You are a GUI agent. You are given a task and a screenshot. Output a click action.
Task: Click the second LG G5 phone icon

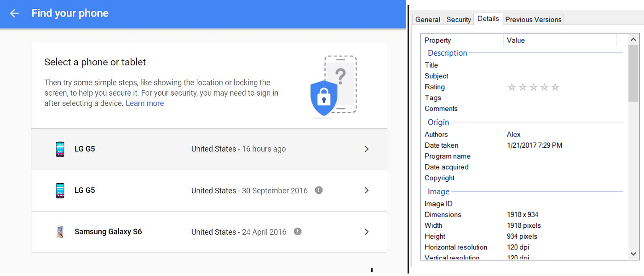[x=60, y=190]
